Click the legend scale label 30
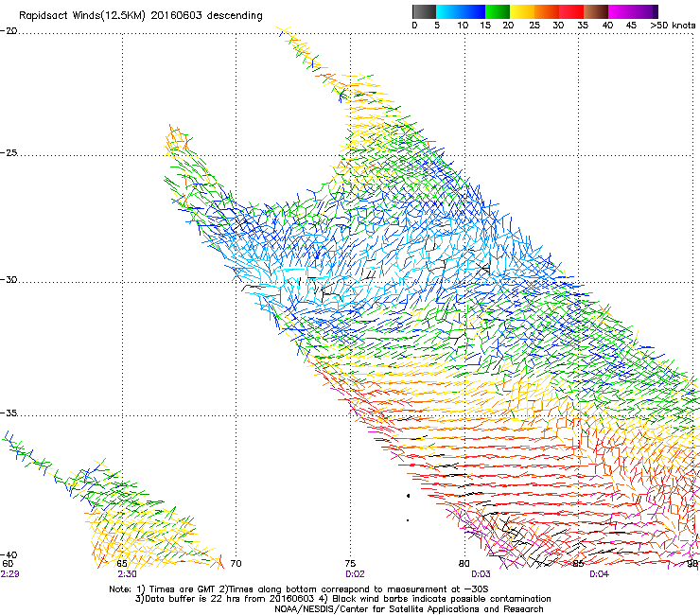 tap(558, 26)
